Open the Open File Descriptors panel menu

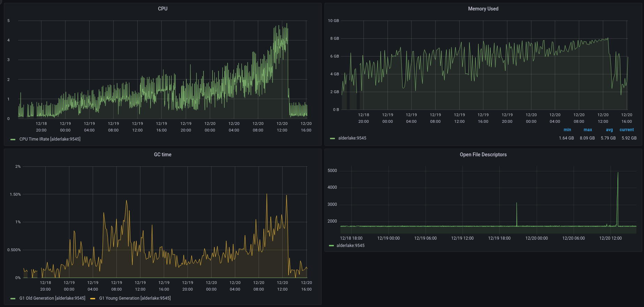tap(483, 155)
